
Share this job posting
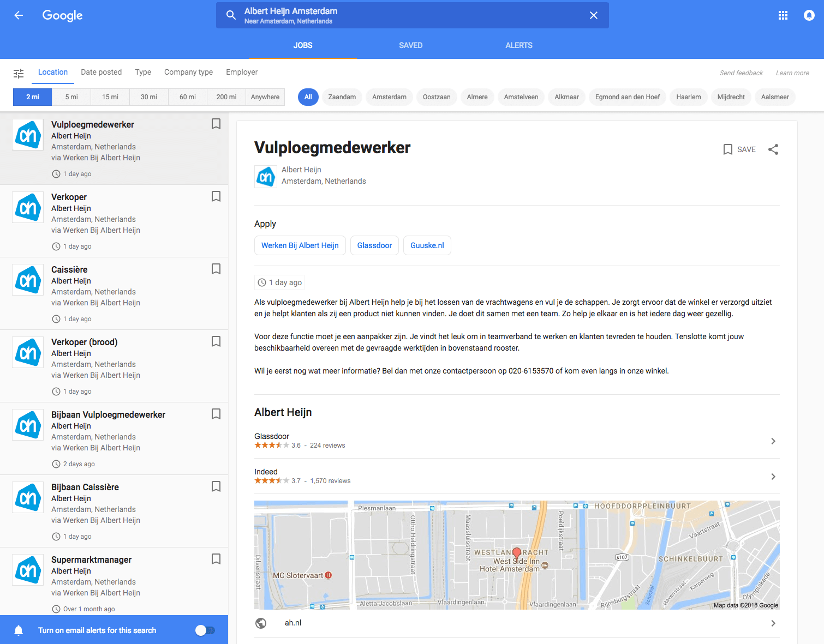[x=773, y=149]
